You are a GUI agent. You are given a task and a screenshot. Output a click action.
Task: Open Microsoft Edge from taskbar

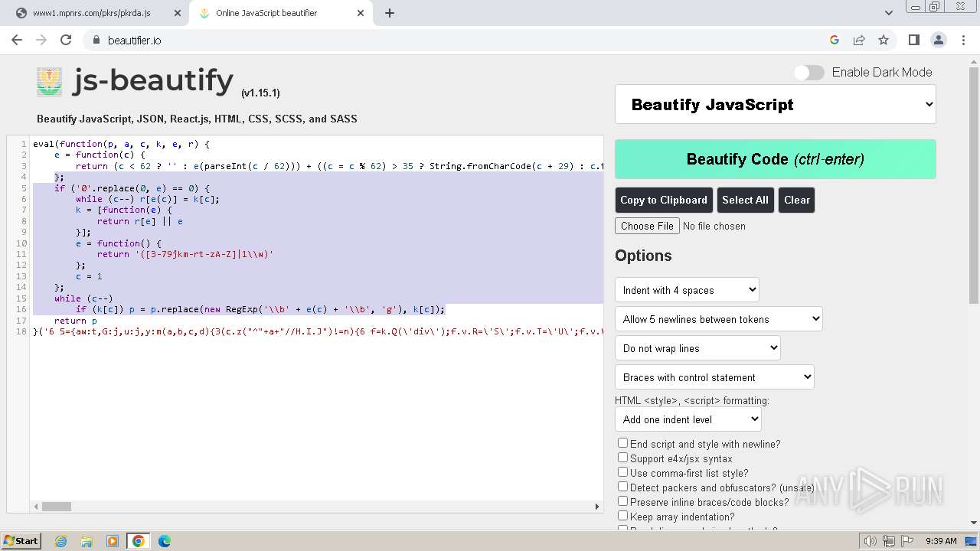click(x=165, y=541)
